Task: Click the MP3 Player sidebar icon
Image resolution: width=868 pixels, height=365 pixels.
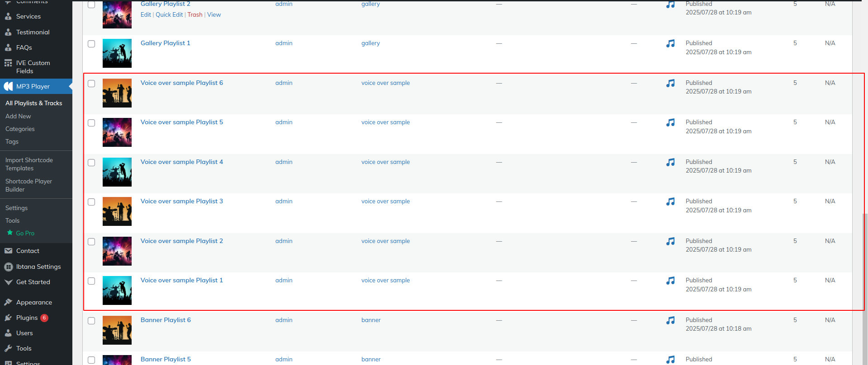Action: (8, 86)
